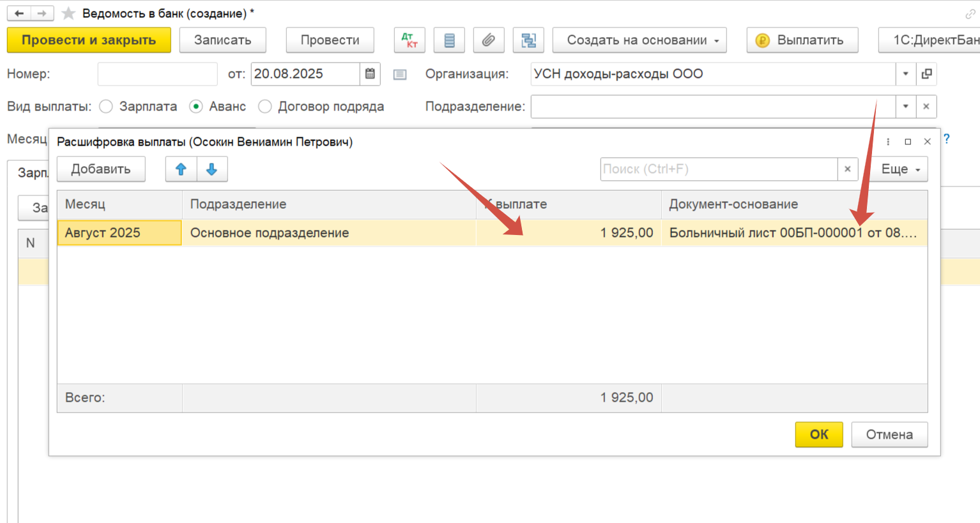Mark document as favorite with star
980x523 pixels.
pyautogui.click(x=68, y=13)
